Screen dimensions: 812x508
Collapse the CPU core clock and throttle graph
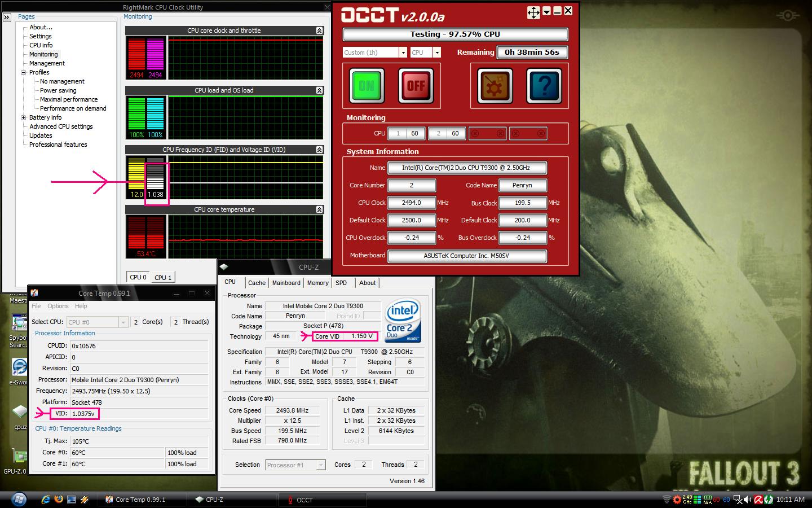click(319, 30)
